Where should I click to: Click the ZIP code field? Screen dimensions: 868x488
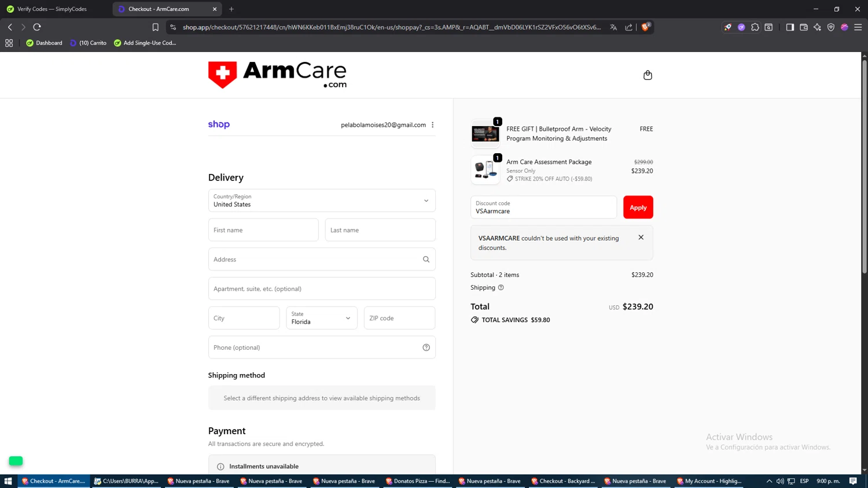pyautogui.click(x=399, y=318)
